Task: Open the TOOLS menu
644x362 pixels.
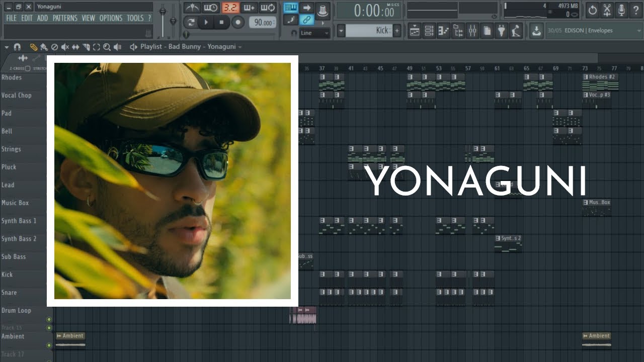Action: (135, 18)
